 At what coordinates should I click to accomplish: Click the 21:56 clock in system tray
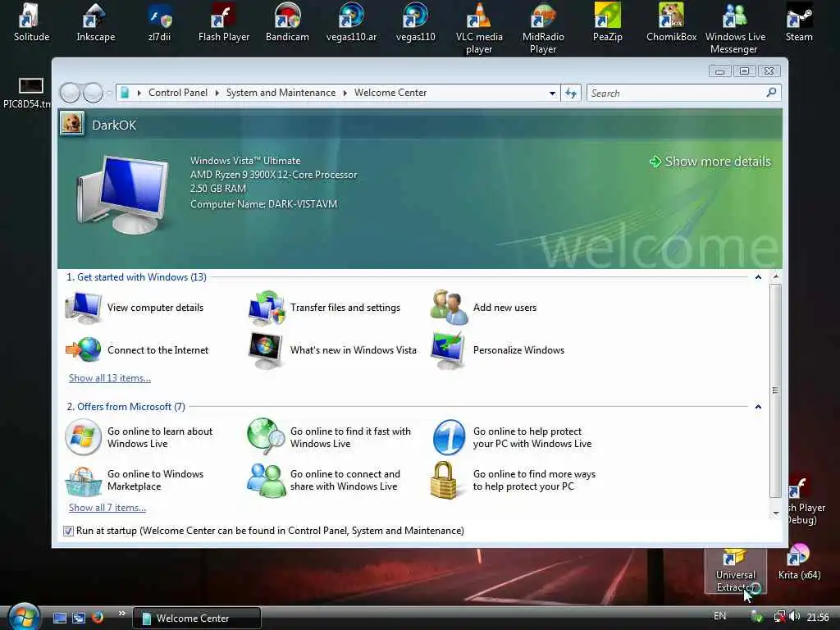tap(818, 617)
